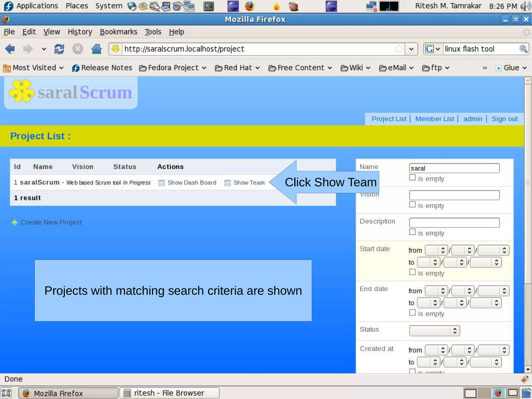
Task: Open the Applications menu in the top panel
Action: [x=37, y=6]
